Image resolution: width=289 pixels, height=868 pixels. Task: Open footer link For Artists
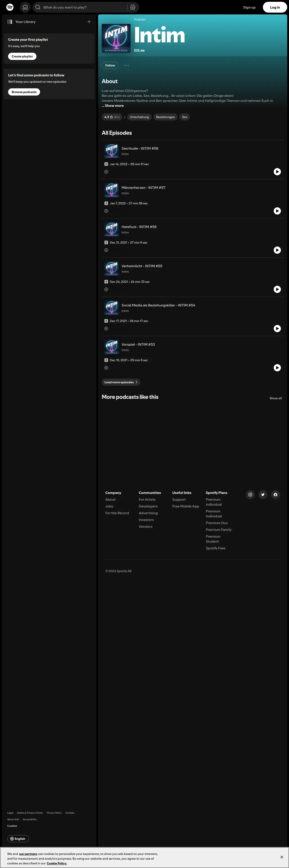pos(147,500)
